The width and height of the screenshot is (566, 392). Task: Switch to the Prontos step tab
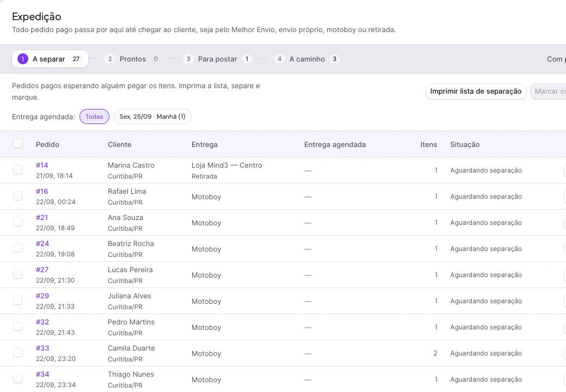coord(132,59)
